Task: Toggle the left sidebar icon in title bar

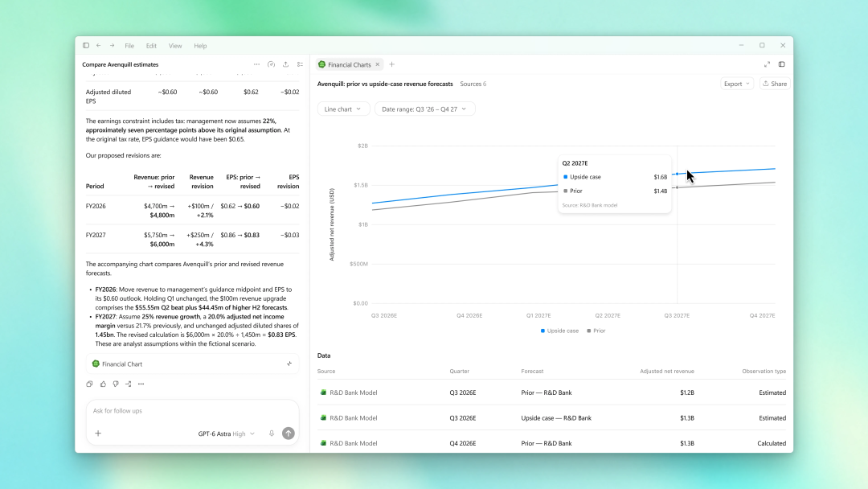Action: [x=86, y=45]
